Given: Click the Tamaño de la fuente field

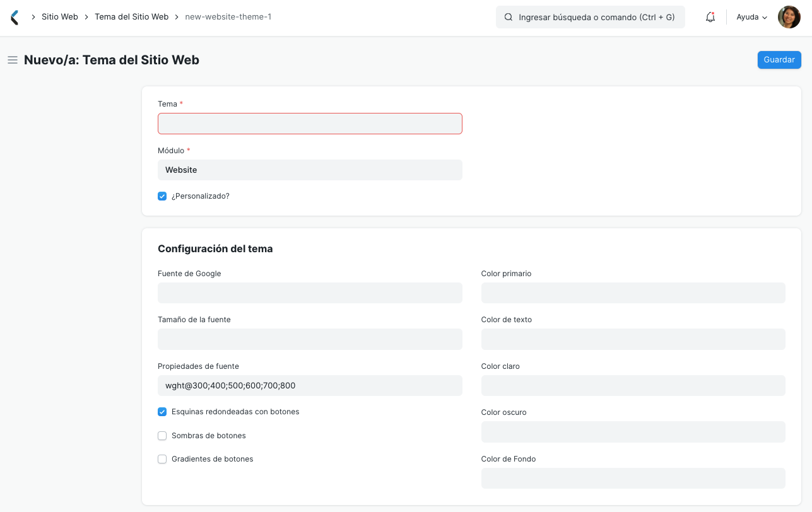Looking at the screenshot, I should click(x=310, y=339).
